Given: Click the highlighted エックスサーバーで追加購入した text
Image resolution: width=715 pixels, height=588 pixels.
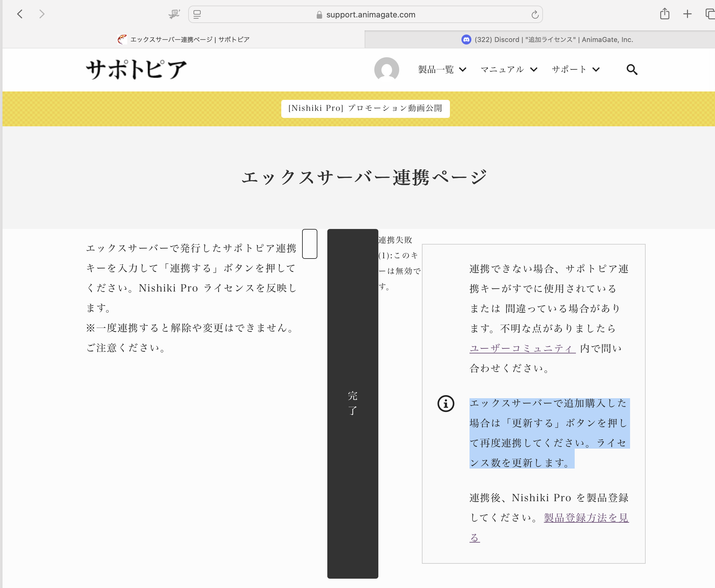Looking at the screenshot, I should pos(549,433).
